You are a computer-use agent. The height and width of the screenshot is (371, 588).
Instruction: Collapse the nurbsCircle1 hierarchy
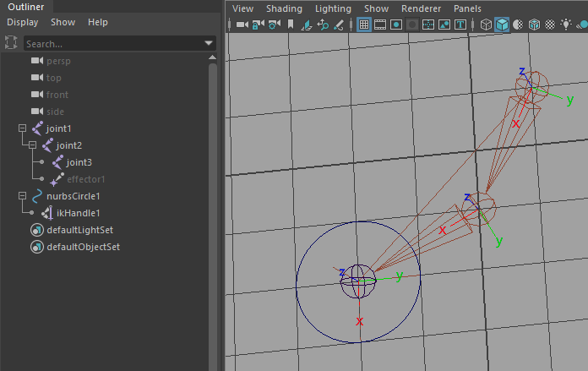pyautogui.click(x=23, y=196)
